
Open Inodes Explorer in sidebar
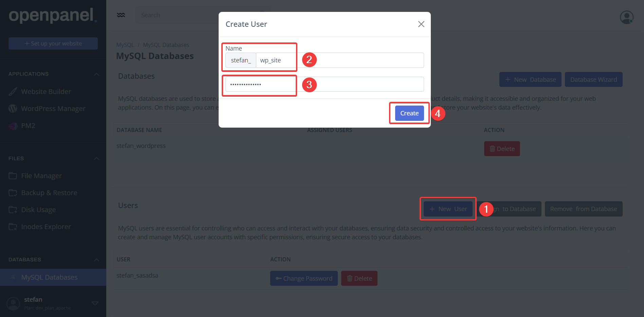click(46, 227)
